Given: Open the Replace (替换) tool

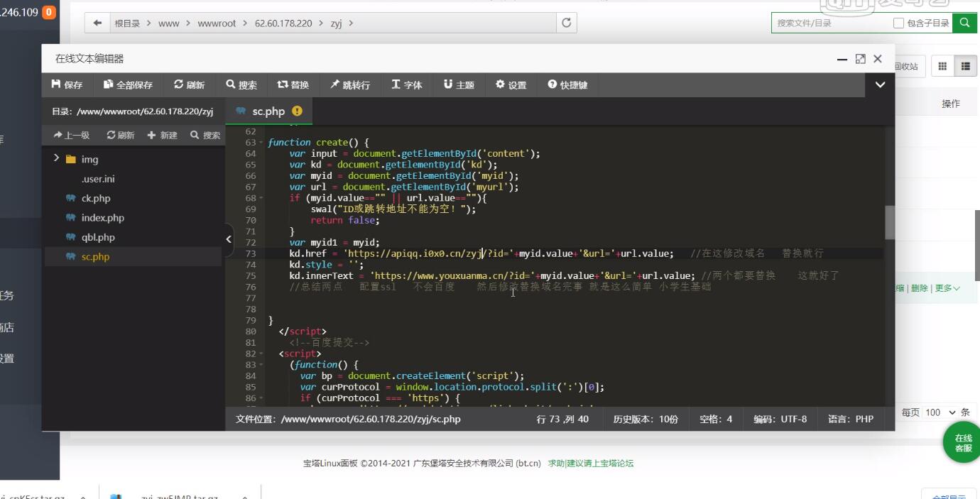Looking at the screenshot, I should click(293, 84).
